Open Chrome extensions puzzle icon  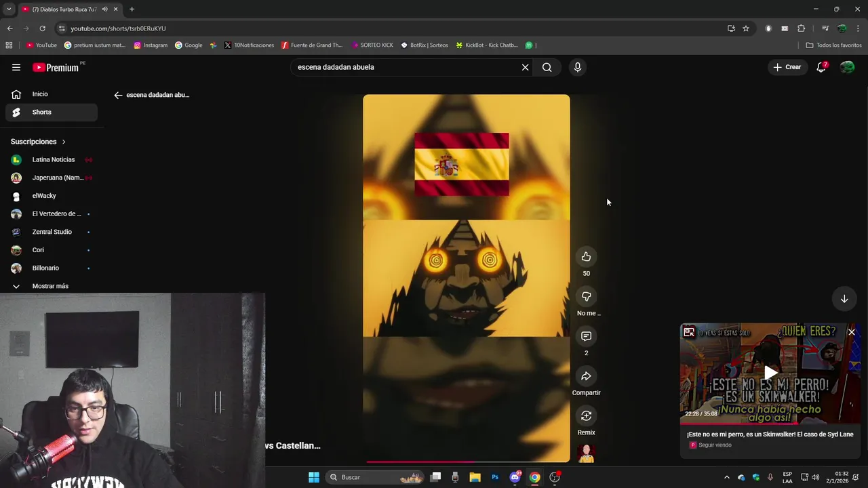(x=801, y=28)
